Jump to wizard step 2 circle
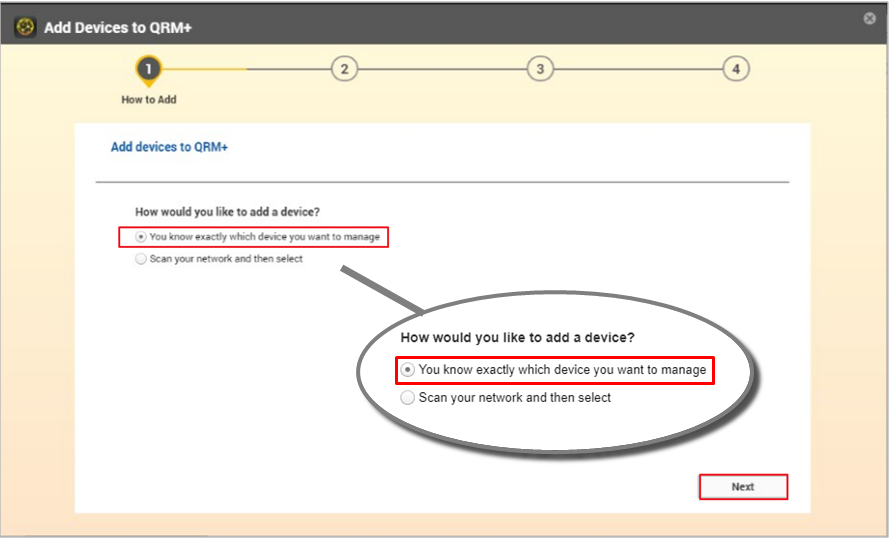This screenshot has height=540, width=890. tap(344, 69)
